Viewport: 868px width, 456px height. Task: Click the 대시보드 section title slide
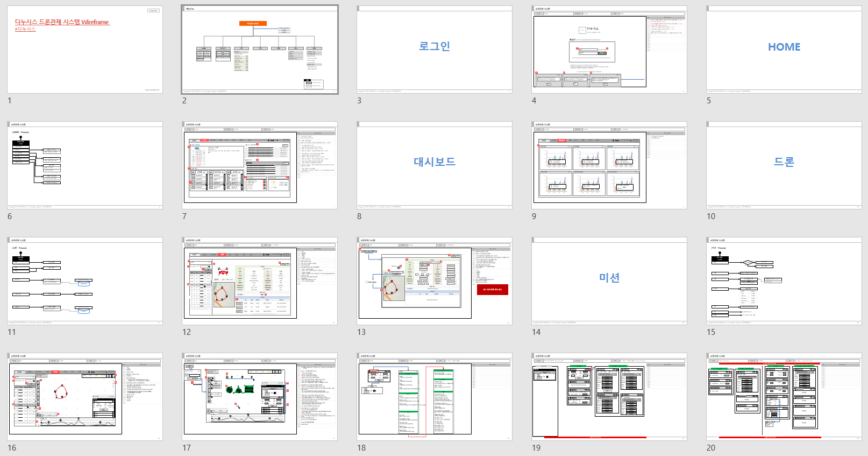pos(435,165)
